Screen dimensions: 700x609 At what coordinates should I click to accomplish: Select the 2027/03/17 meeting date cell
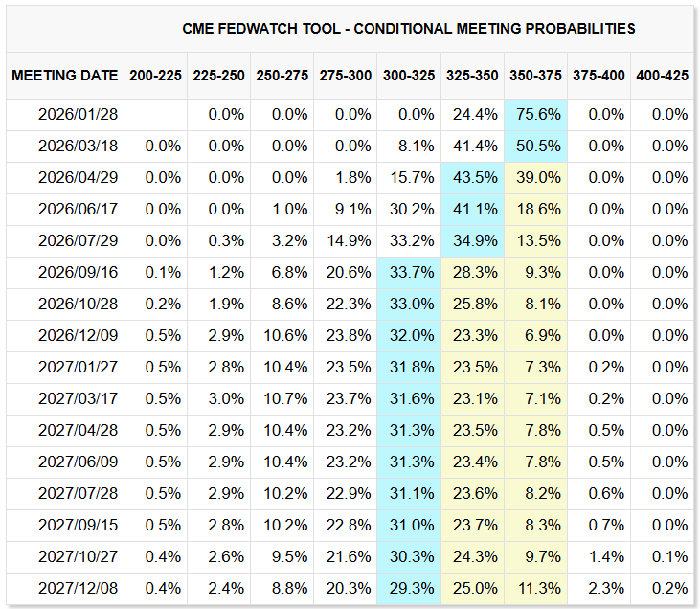pyautogui.click(x=78, y=399)
